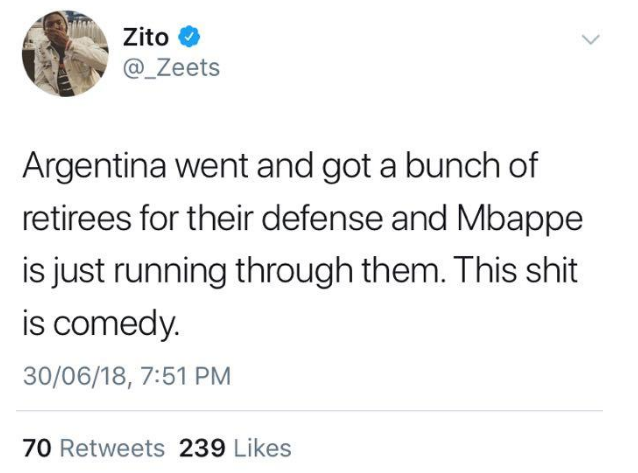Click the retweet count number 70
The height and width of the screenshot is (473, 638).
coord(36,448)
